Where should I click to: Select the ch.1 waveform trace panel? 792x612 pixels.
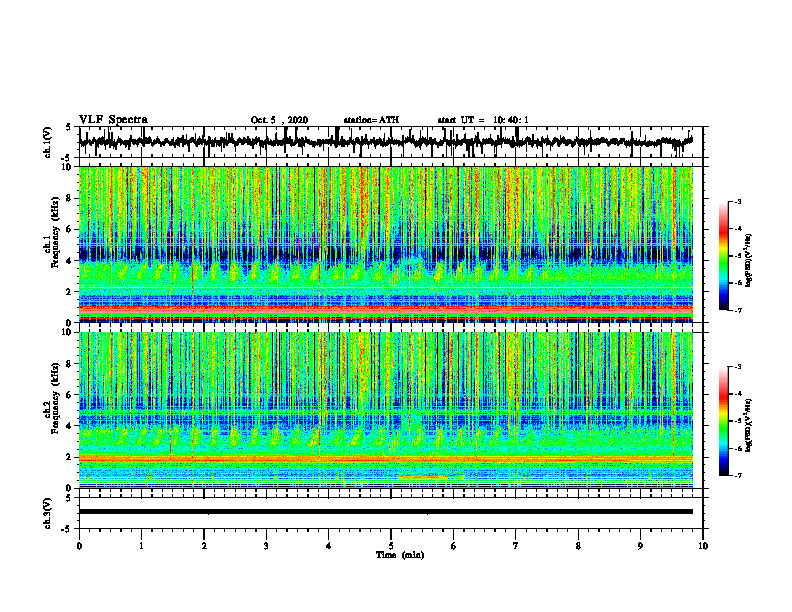[390, 142]
